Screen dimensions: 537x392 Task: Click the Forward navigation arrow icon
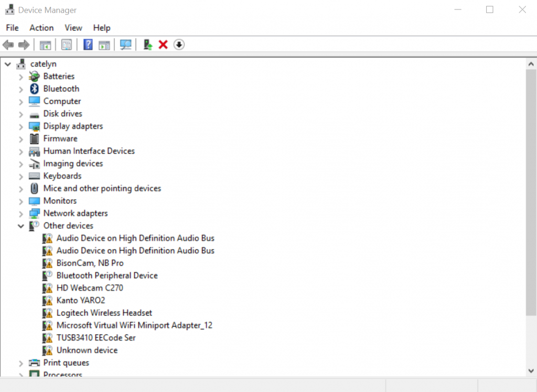click(24, 45)
